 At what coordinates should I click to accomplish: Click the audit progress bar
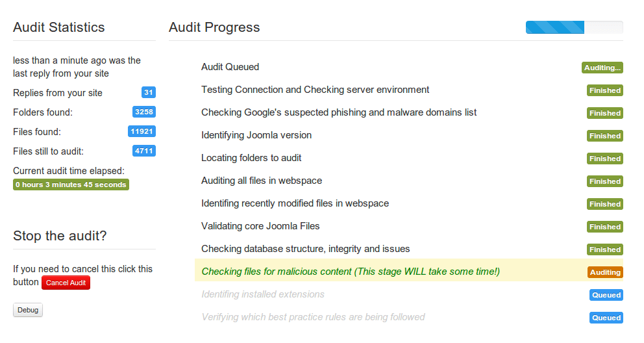(574, 27)
